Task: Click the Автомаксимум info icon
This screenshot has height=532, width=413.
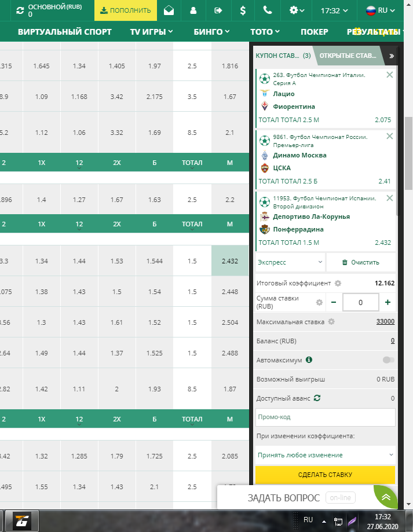Action: (309, 360)
